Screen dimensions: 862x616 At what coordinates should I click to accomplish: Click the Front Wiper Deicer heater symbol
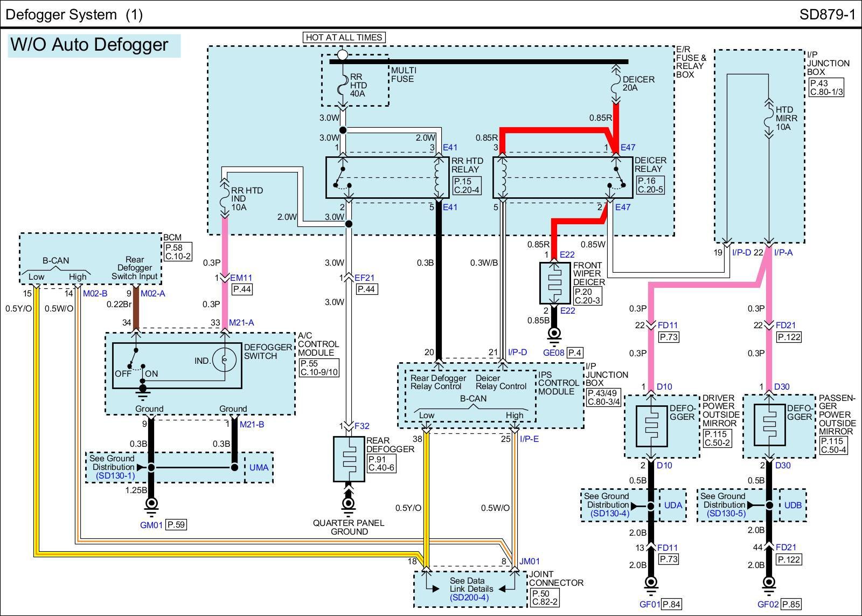[554, 283]
